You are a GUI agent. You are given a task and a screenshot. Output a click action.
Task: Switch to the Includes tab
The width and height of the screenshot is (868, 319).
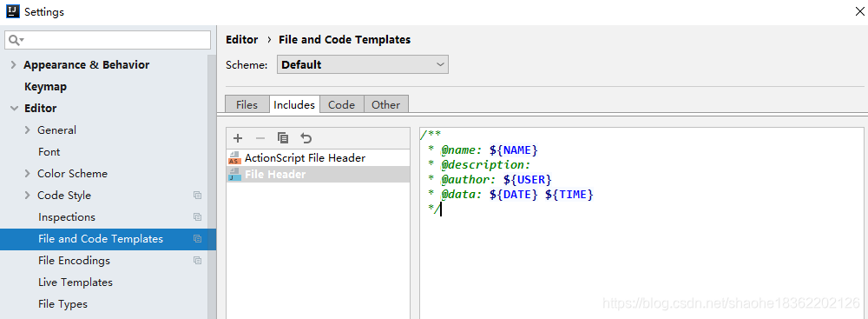tap(294, 104)
